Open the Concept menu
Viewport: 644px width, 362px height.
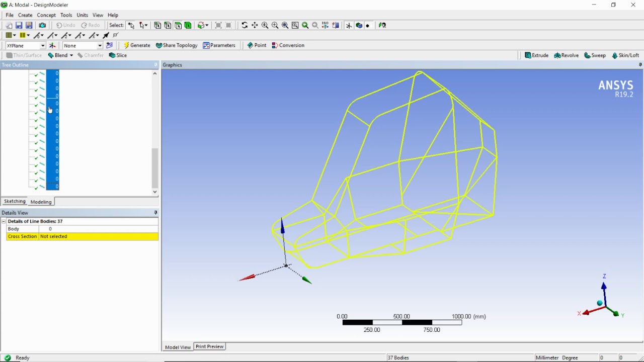pyautogui.click(x=46, y=15)
